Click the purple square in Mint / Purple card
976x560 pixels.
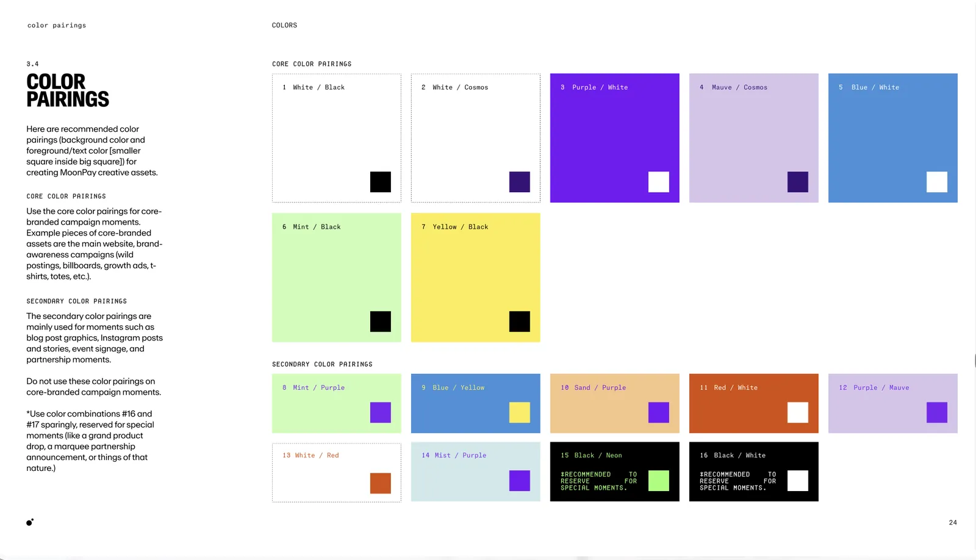point(381,412)
